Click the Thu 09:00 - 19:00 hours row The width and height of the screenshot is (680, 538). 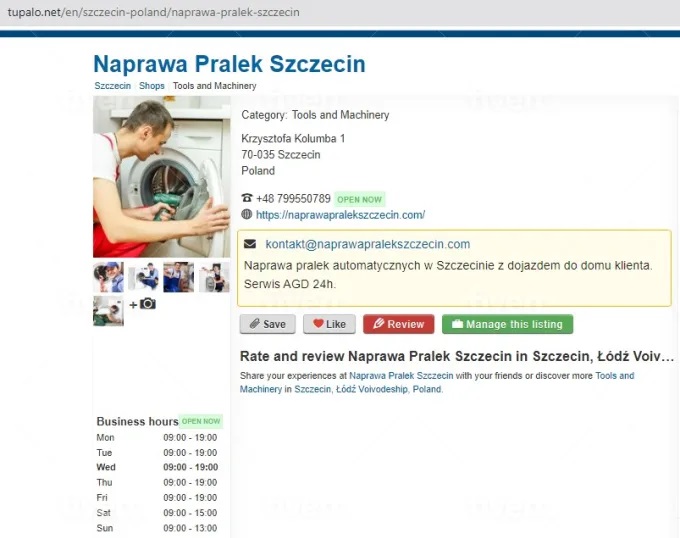coord(157,483)
